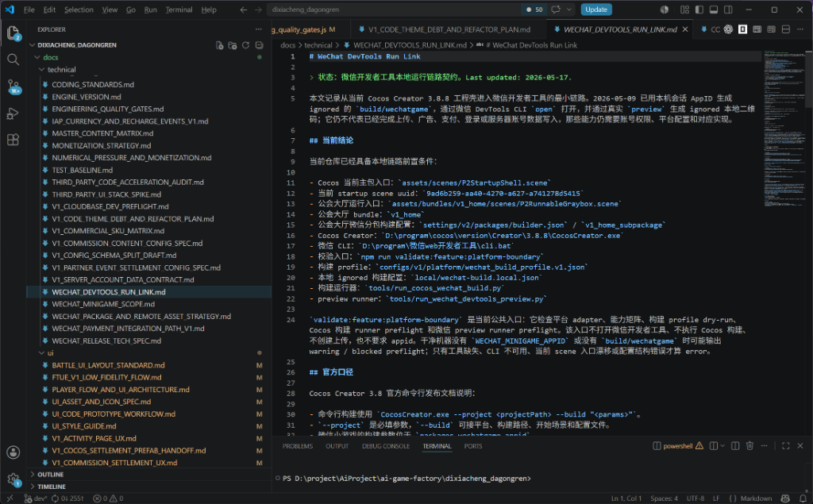Open the Extensions view
Screen dimensions: 813x504
coord(13,140)
